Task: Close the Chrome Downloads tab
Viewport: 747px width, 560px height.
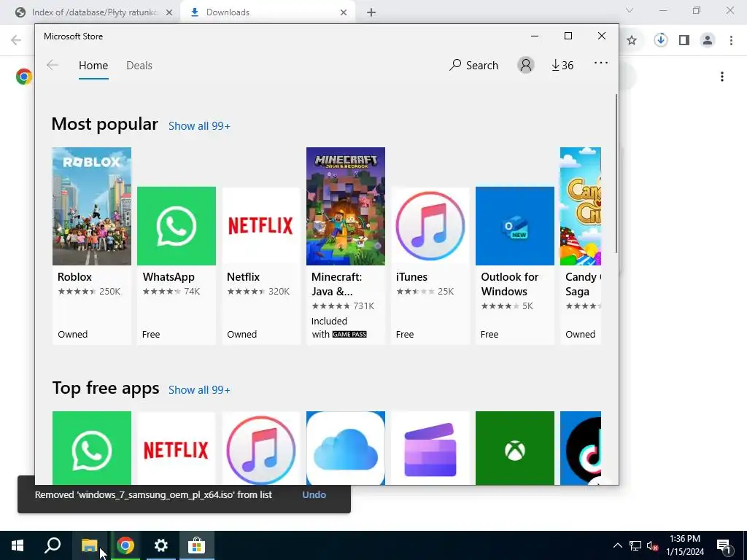Action: [344, 12]
